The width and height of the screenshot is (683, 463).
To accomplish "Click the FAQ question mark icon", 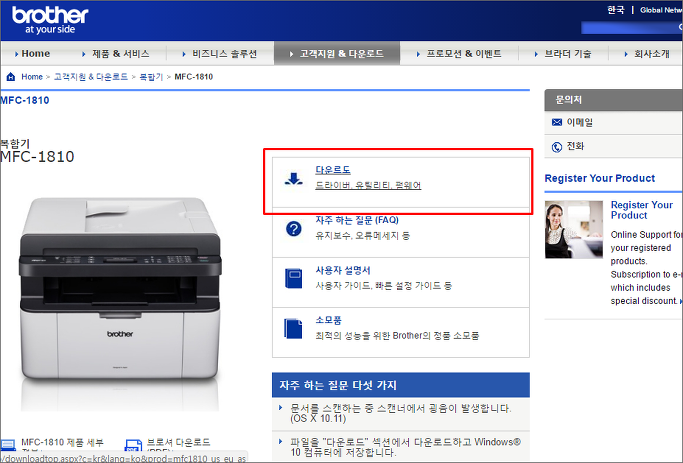I will pos(294,228).
